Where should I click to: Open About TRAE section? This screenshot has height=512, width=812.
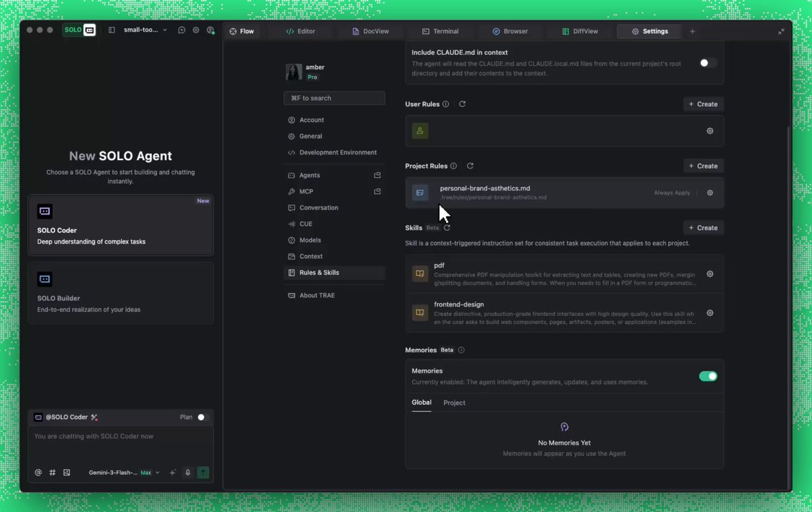(x=334, y=296)
